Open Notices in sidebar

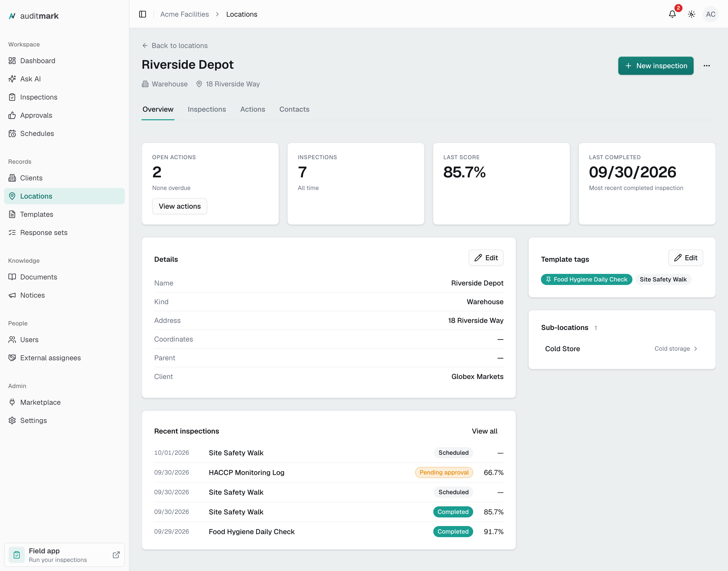tap(64, 295)
